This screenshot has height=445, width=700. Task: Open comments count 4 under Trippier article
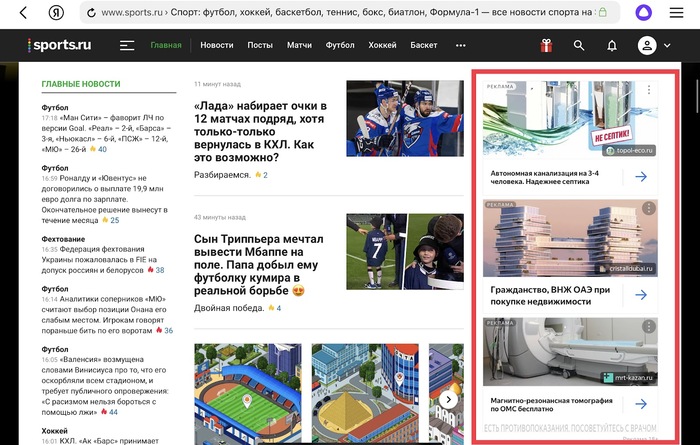pos(279,308)
